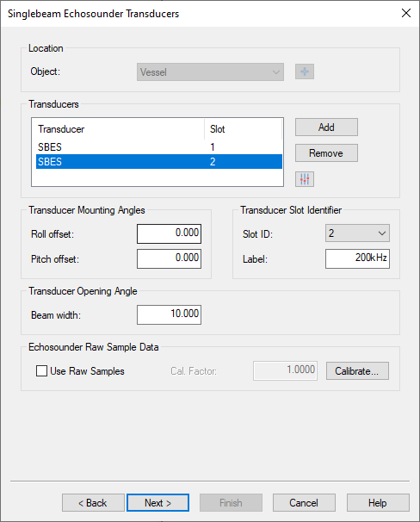Enable the Use Raw Samples checkbox
The width and height of the screenshot is (420, 522).
click(x=41, y=371)
